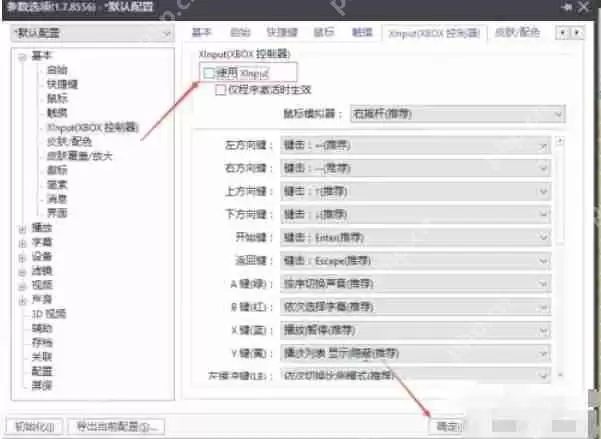Viewport: 601px width, 439px height.
Task: Open the X键(蓝) 播放/暂停 dropdown
Action: click(415, 330)
